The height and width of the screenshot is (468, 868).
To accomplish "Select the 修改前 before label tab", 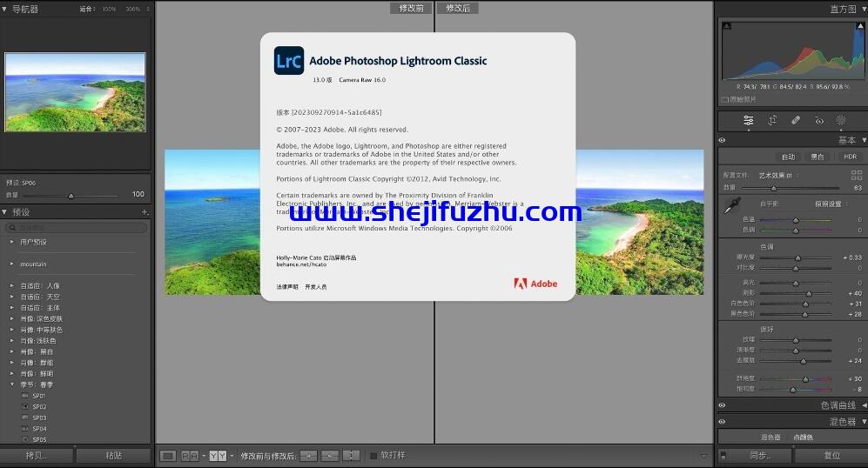I will pos(411,9).
